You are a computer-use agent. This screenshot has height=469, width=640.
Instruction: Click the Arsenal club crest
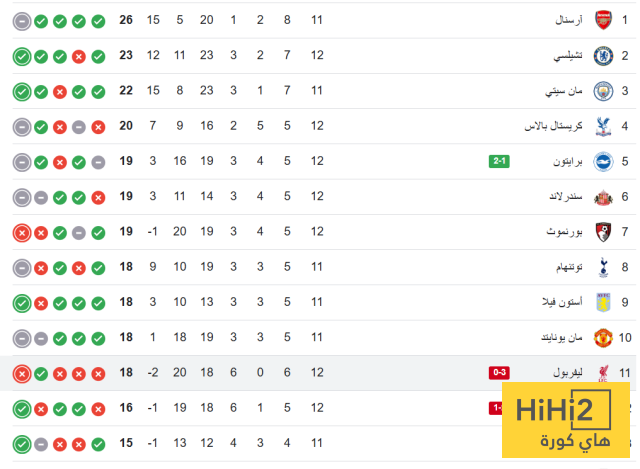coord(603,20)
